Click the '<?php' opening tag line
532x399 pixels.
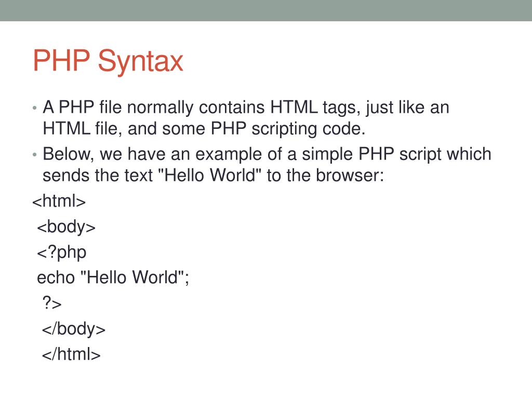click(x=62, y=253)
